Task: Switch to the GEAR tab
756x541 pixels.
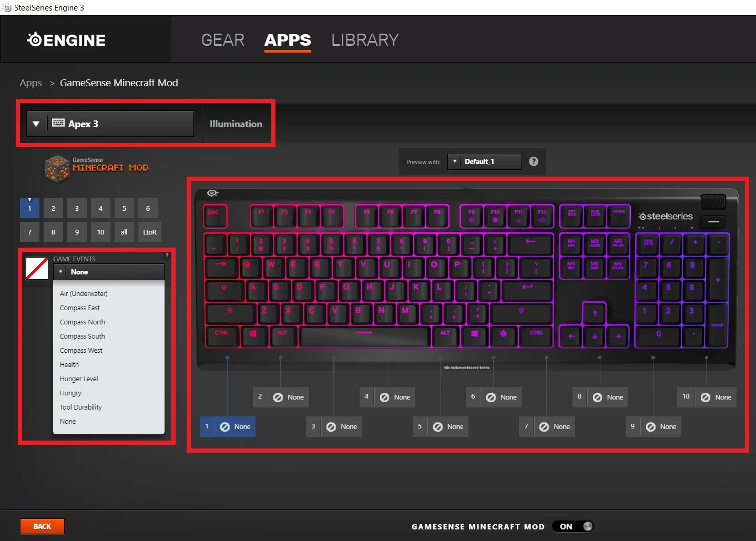Action: [223, 40]
